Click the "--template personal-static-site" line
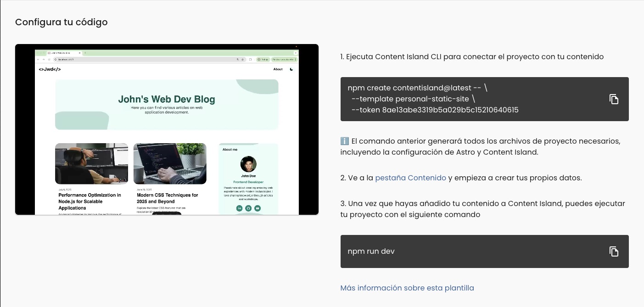 [413, 99]
